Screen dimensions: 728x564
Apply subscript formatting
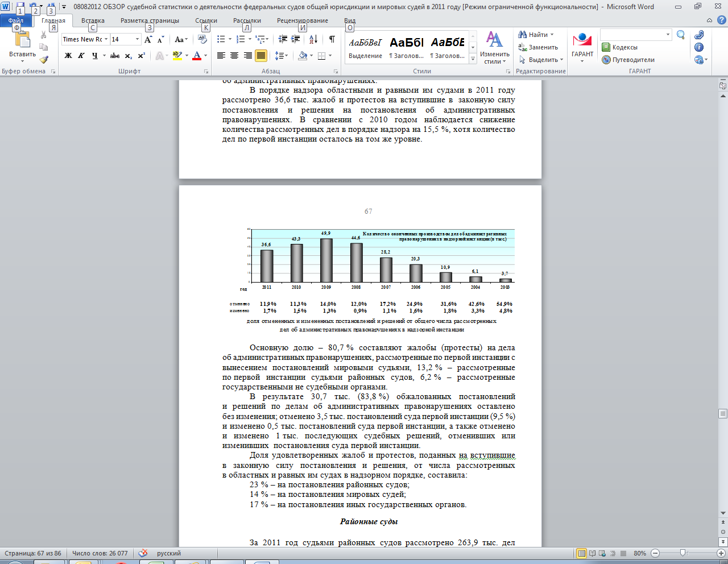pyautogui.click(x=129, y=56)
